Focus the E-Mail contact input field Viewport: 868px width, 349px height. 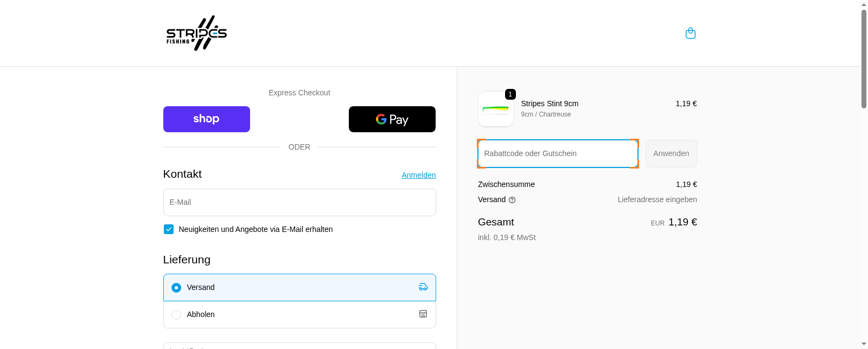[x=299, y=202]
